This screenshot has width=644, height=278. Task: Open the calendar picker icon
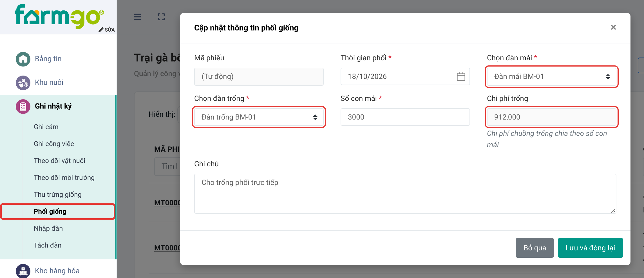[x=461, y=76]
